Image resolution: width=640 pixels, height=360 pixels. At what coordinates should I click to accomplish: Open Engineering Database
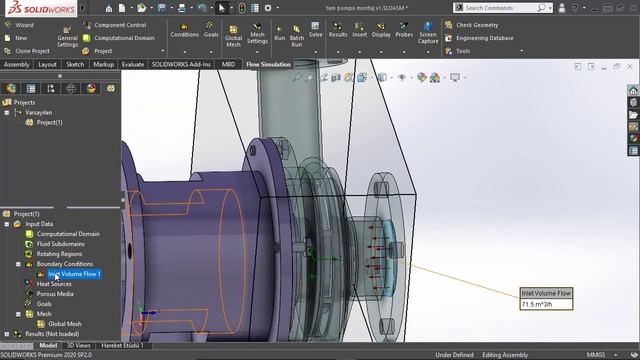(x=479, y=38)
